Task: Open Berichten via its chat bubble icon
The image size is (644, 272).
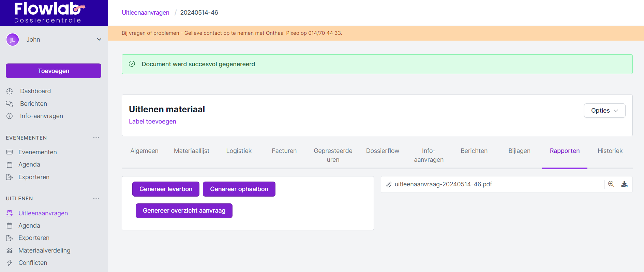Action: (10, 104)
